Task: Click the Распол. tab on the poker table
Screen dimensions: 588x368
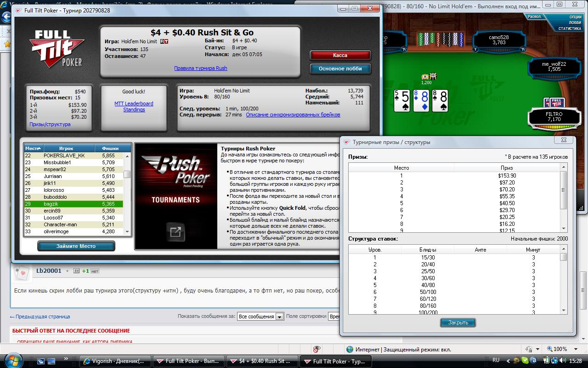Action: (x=535, y=17)
